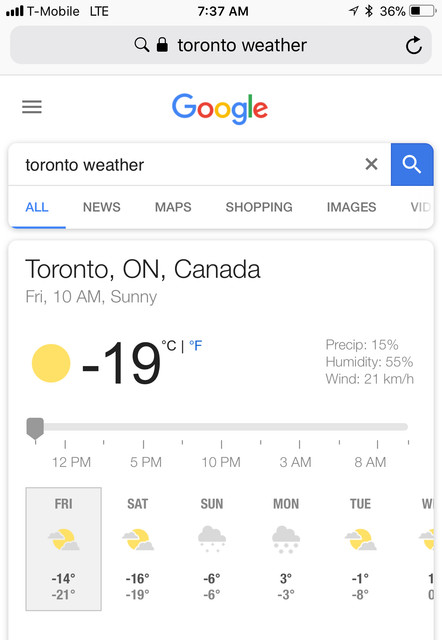This screenshot has height=640, width=442.
Task: Click the hourly forecast slider handle
Action: (35, 428)
